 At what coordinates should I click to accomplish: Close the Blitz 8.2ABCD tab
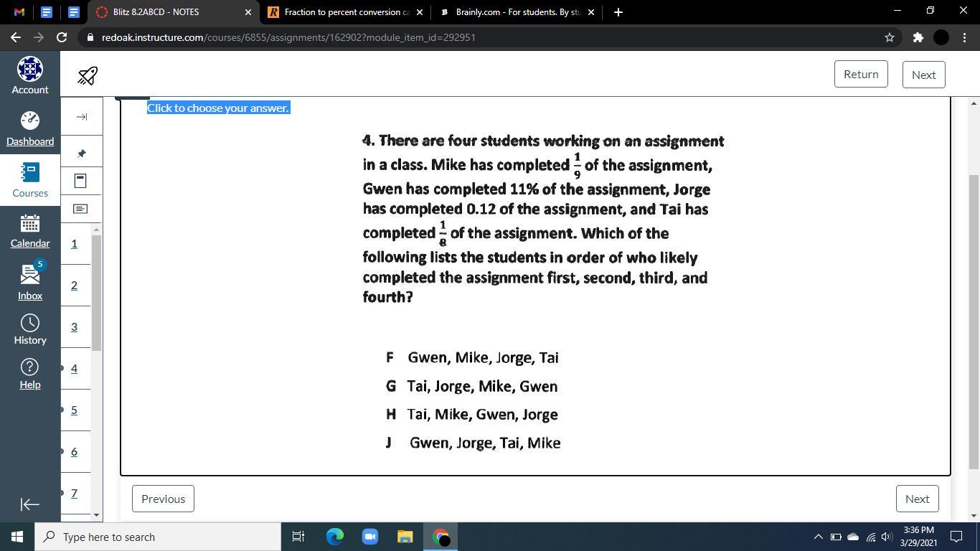(248, 12)
